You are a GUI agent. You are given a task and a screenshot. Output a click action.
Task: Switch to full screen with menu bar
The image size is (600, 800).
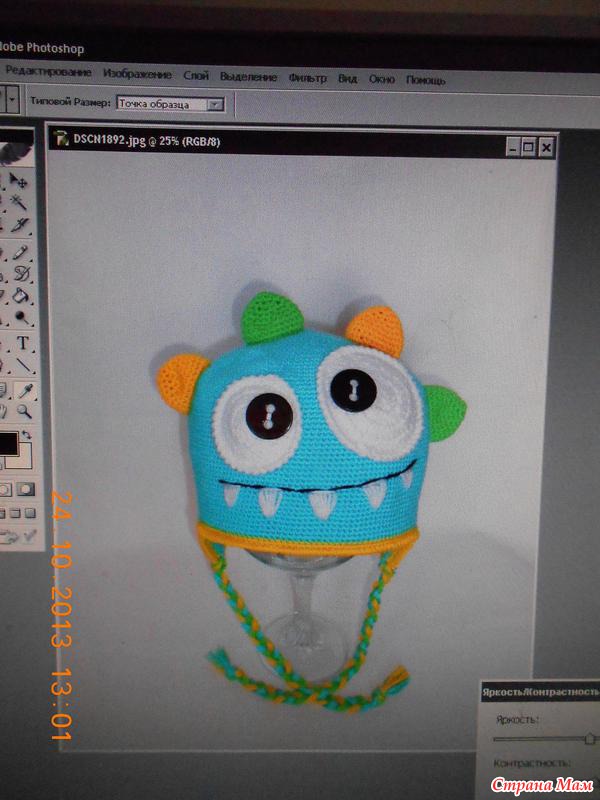tap(16, 513)
